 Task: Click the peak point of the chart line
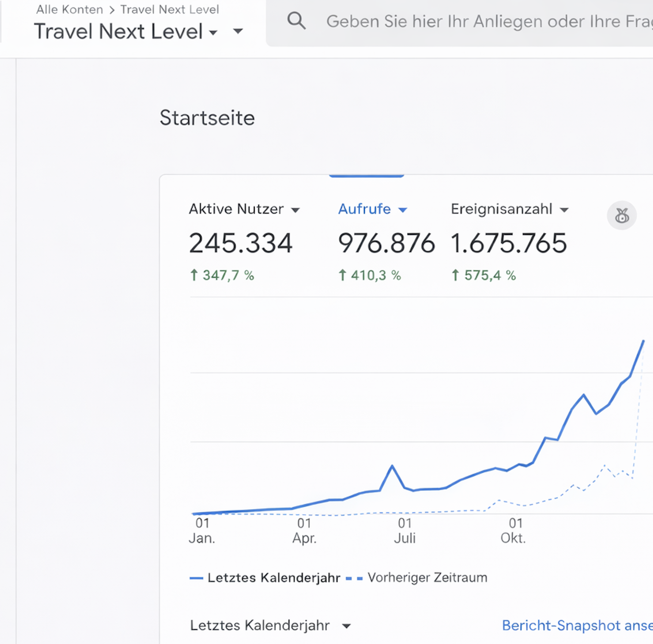pos(643,341)
